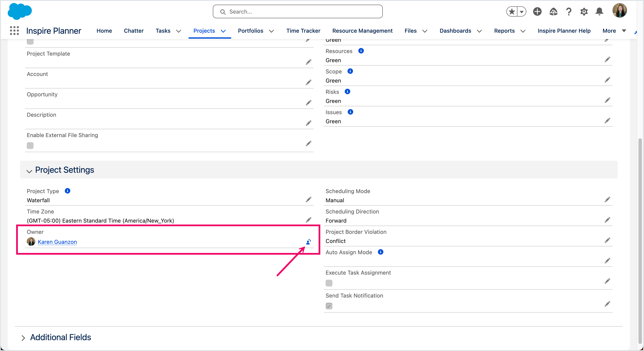Click the Trailhead guidance icon
644x351 pixels.
553,11
